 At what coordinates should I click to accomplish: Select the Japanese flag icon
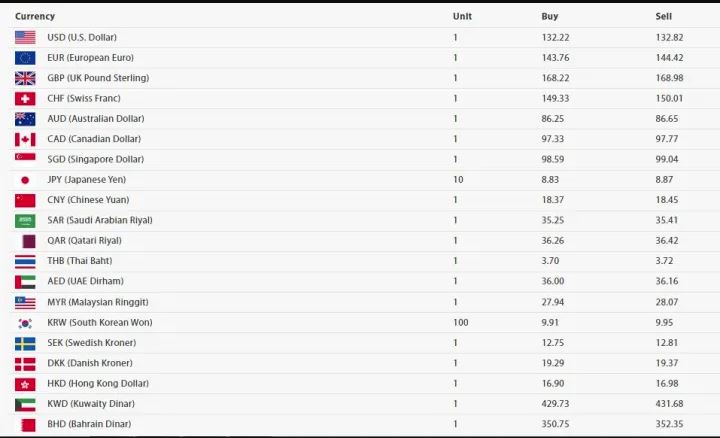pyautogui.click(x=25, y=180)
